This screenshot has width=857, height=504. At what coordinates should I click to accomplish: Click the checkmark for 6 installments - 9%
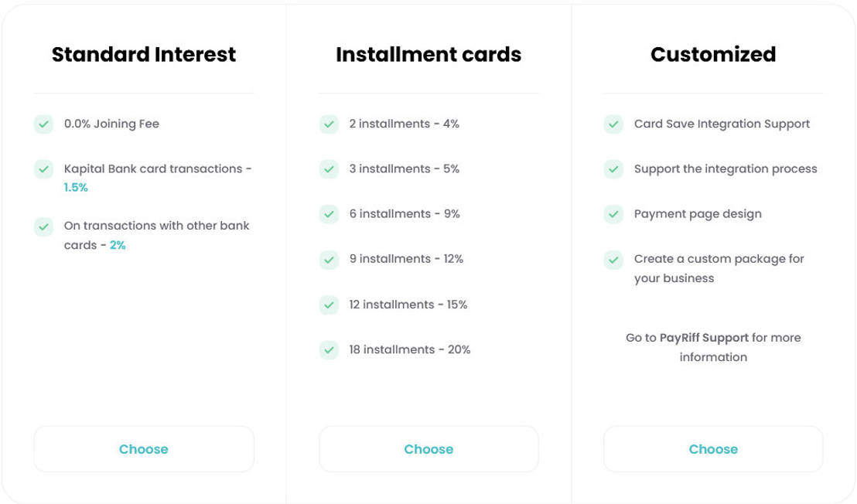pyautogui.click(x=329, y=214)
